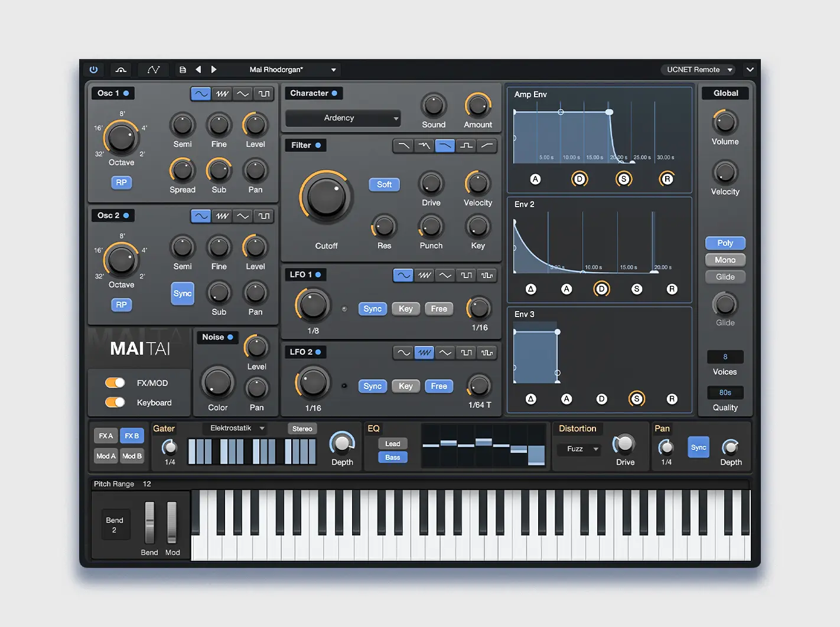The width and height of the screenshot is (840, 627).
Task: Switch to the FX A tab
Action: (106, 436)
